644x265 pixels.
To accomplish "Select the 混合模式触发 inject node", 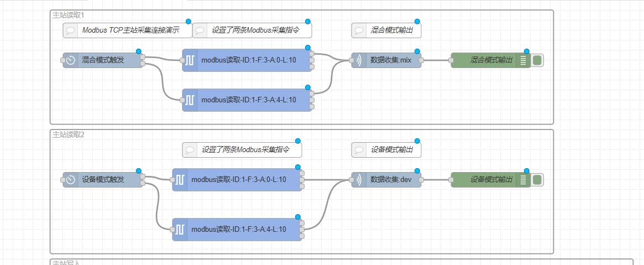I will [x=103, y=60].
